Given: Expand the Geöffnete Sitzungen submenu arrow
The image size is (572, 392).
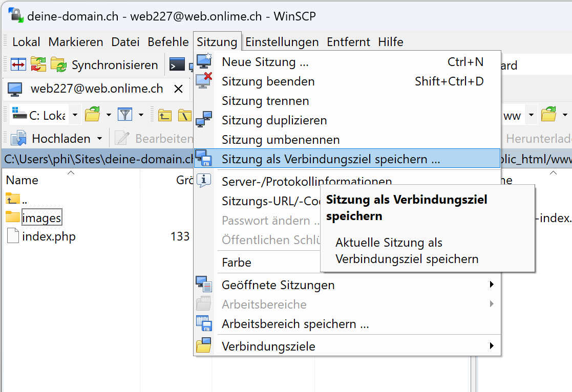Looking at the screenshot, I should tap(492, 285).
